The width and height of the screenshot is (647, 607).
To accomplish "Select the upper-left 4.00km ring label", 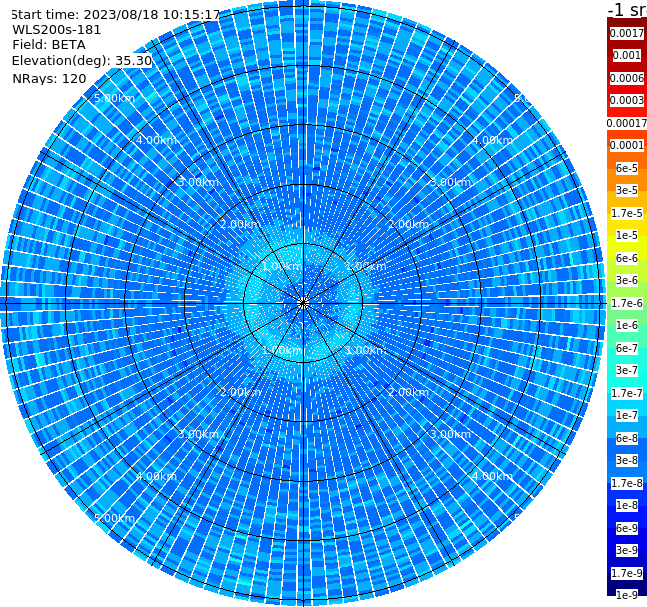I will pyautogui.click(x=156, y=140).
